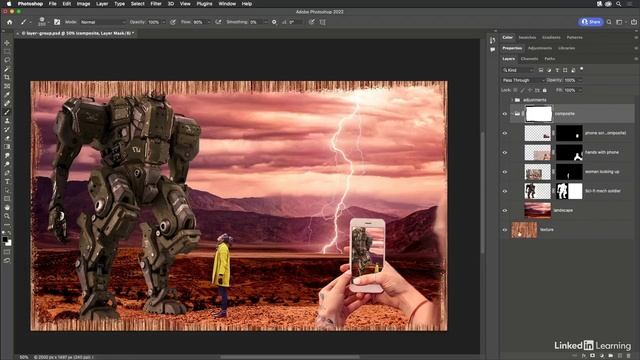
Task: Open the layer Fill slider dropdown
Action: pos(580,90)
